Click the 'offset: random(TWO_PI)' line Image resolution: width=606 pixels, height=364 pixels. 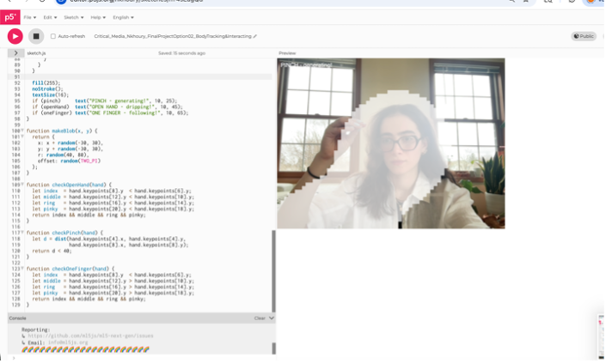[69, 161]
